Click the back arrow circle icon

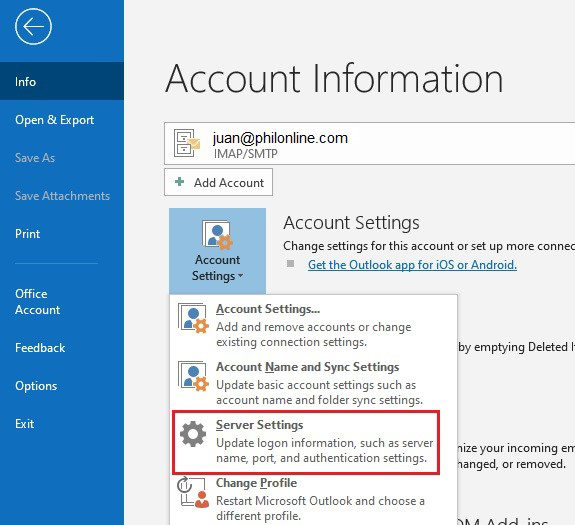tap(33, 26)
